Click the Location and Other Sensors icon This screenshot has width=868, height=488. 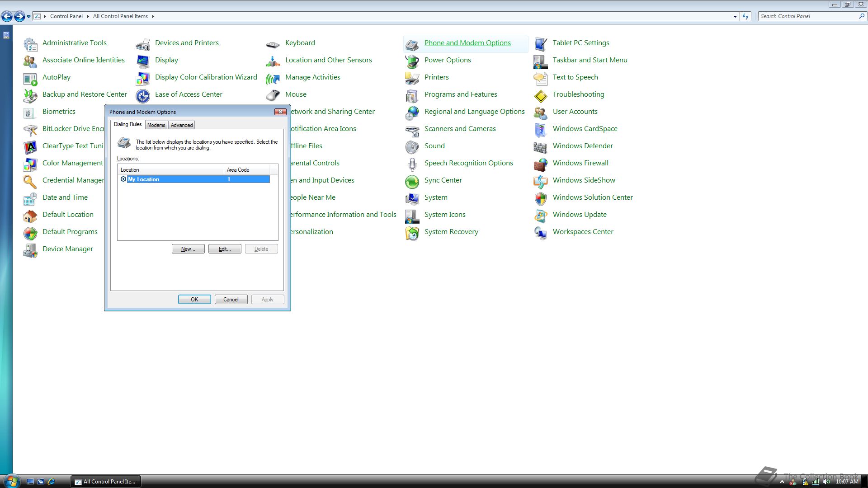click(x=273, y=61)
